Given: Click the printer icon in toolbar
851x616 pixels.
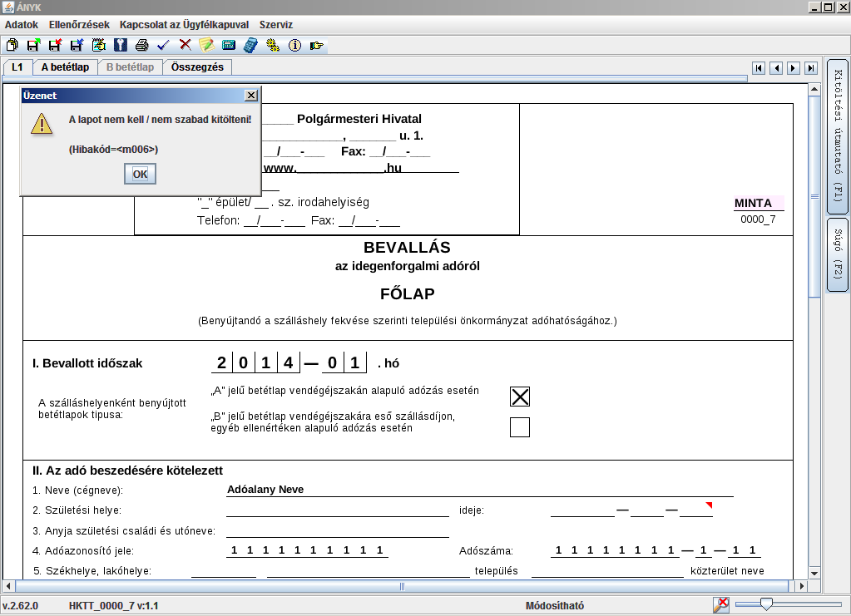Looking at the screenshot, I should point(142,45).
